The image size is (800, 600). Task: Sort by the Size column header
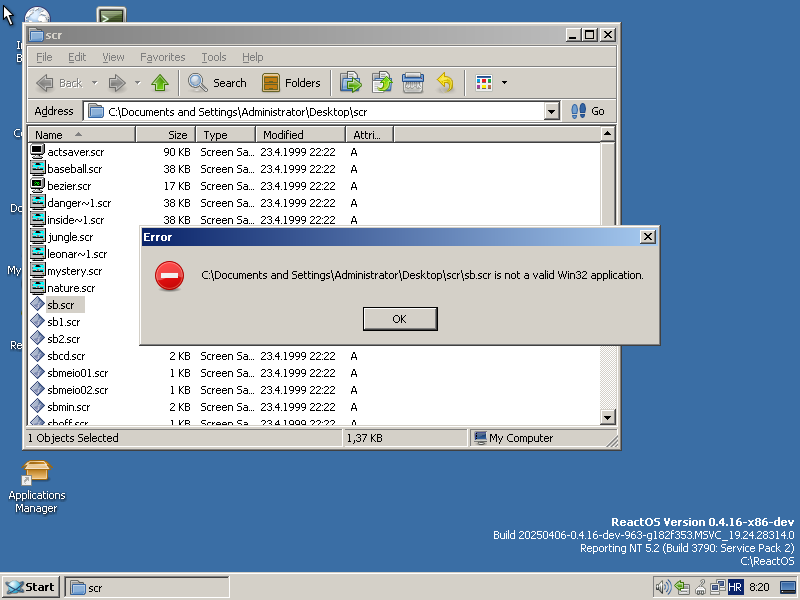(x=166, y=135)
